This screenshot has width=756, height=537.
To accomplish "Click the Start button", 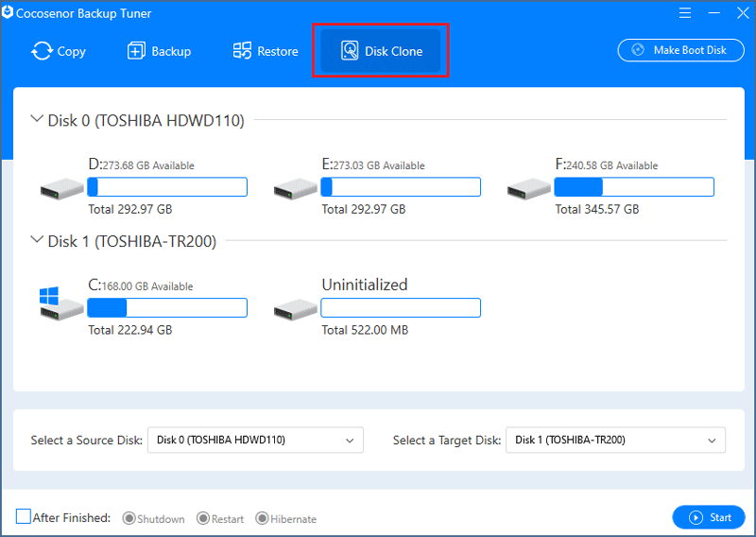I will (x=708, y=517).
